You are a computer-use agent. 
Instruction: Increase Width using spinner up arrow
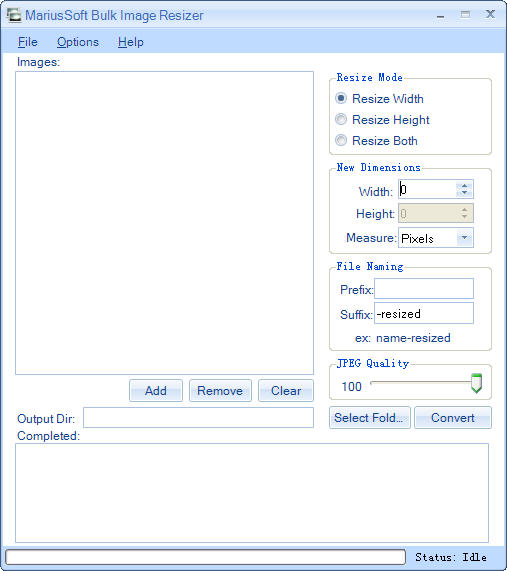click(x=464, y=185)
